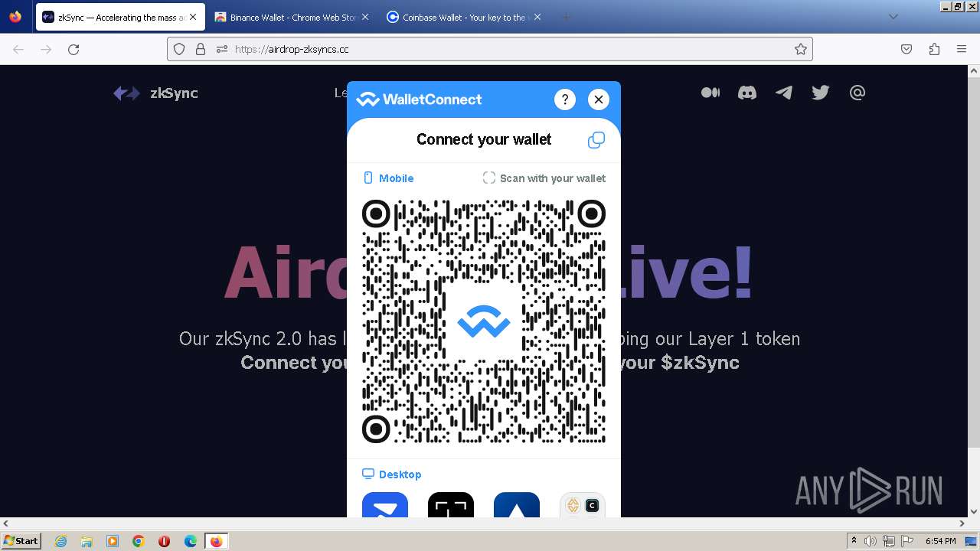Viewport: 980px width, 551px height.
Task: Go forward to next page
Action: tap(46, 49)
